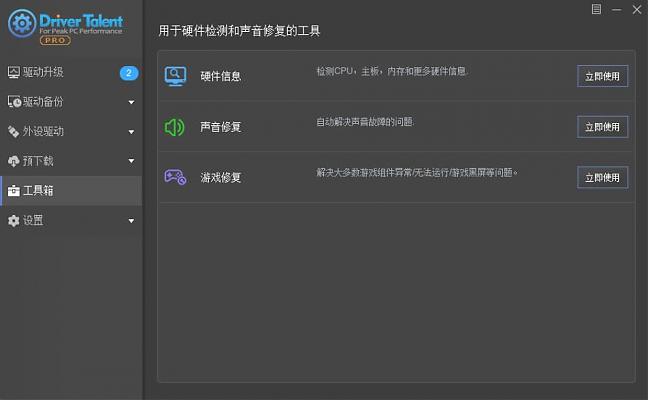Expand the 预下载 dropdown arrow
The height and width of the screenshot is (400, 648).
click(x=131, y=161)
